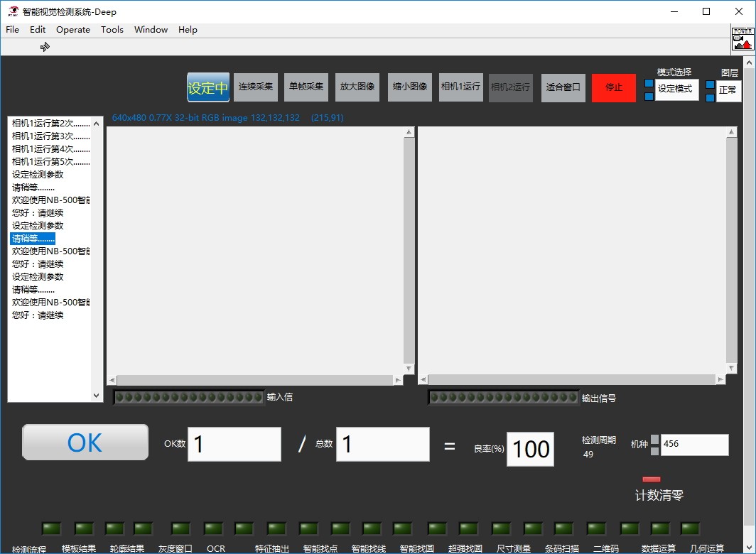This screenshot has width=756, height=554.
Task: Click 计数清零 to reset counters
Action: point(659,495)
